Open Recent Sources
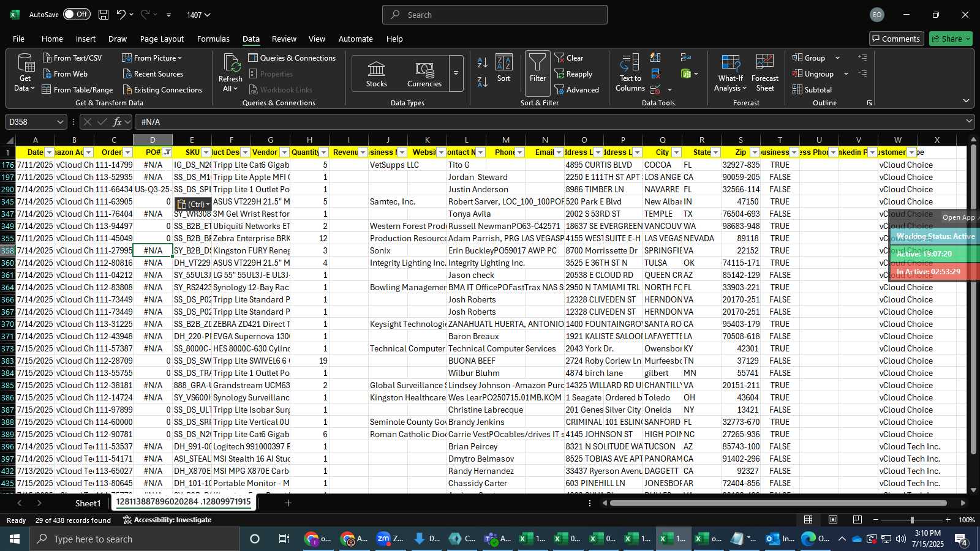This screenshot has width=980, height=551. coord(153,73)
